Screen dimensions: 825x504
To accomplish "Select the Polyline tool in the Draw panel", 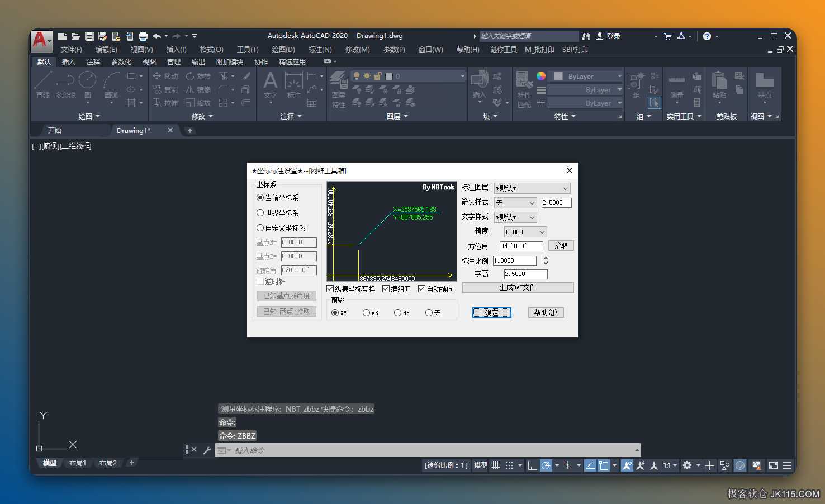I will (65, 85).
